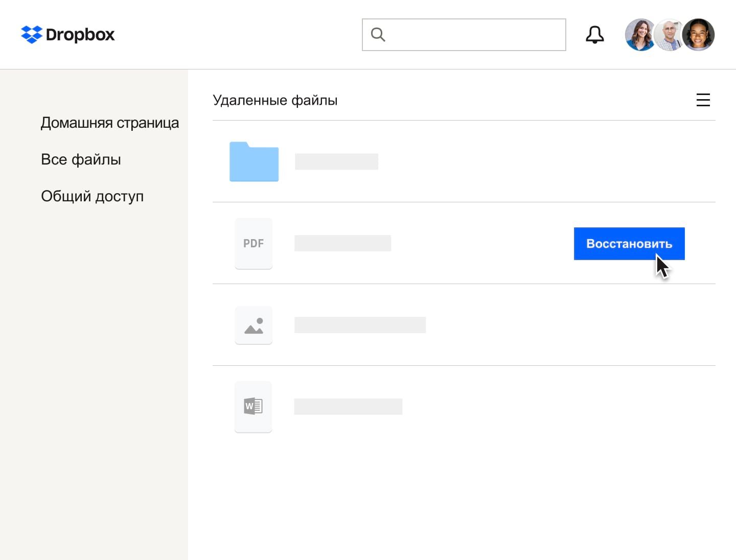Open Общий доступ section
736x560 pixels.
[x=92, y=196]
